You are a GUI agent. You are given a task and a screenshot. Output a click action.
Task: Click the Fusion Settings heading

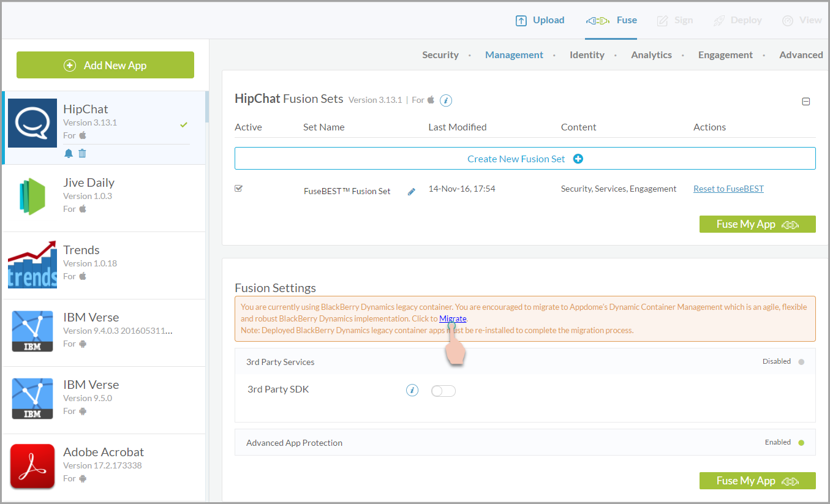click(276, 288)
